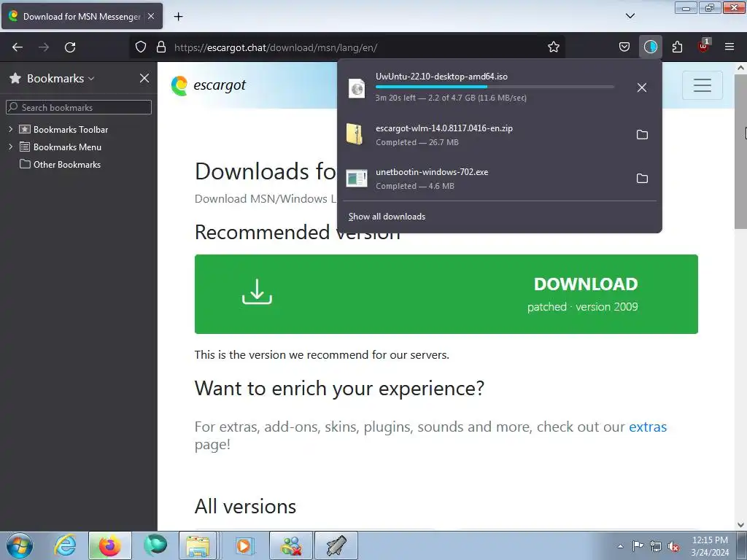Viewport: 747px width, 560px height.
Task: Open the network tray icon
Action: (656, 546)
